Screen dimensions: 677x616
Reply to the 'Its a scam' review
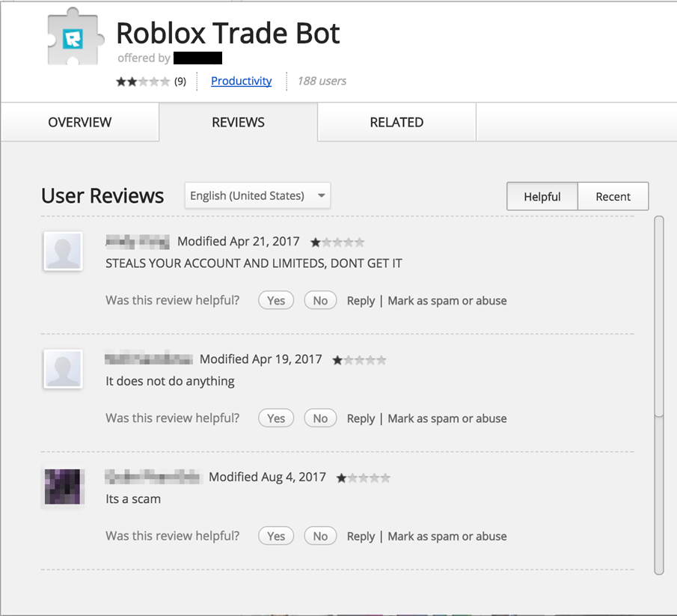(x=361, y=537)
